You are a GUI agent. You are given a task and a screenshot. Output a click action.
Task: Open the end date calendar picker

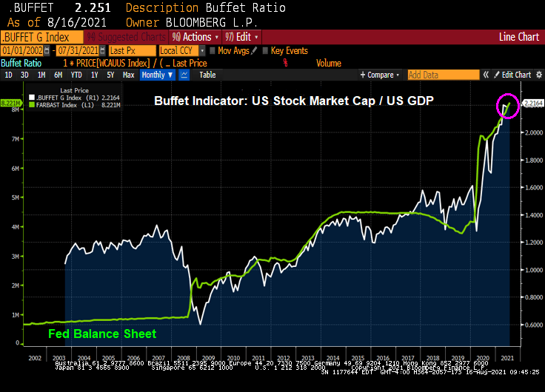click(x=102, y=50)
